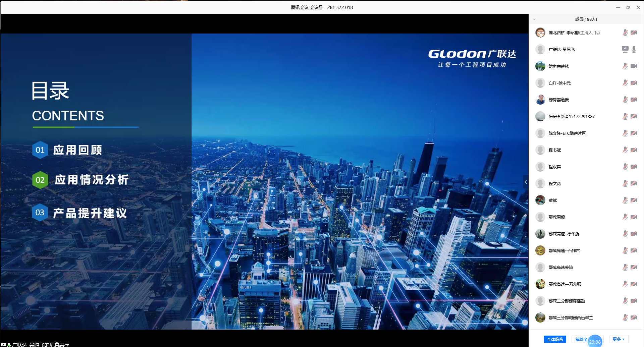Toggle the host 李昭穆's muted microphone icon
This screenshot has width=644, height=347.
(x=625, y=33)
